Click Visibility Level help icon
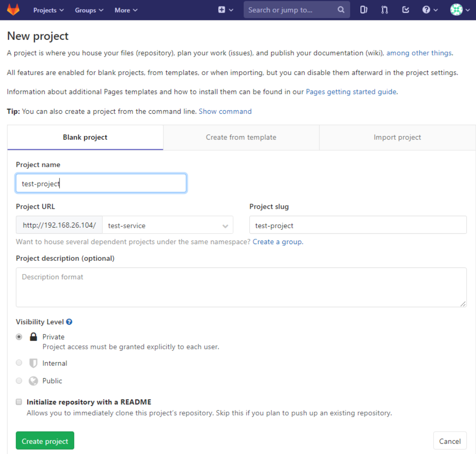Image resolution: width=476 pixels, height=454 pixels. 69,322
